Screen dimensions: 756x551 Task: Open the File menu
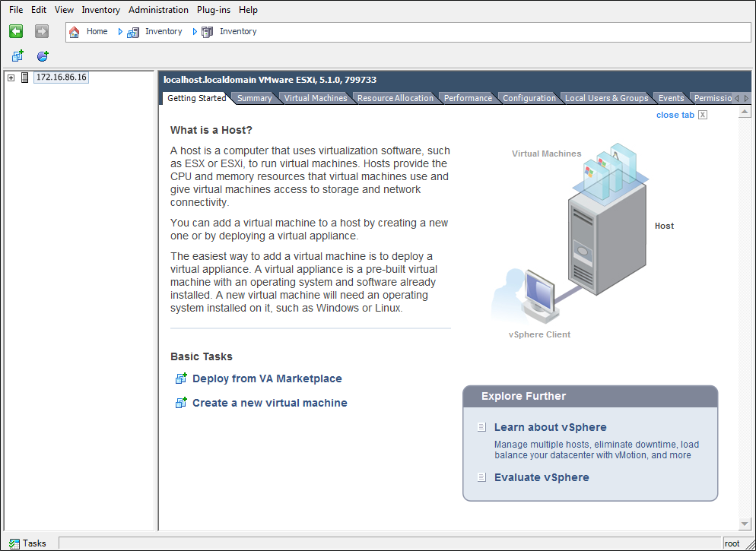[x=16, y=10]
